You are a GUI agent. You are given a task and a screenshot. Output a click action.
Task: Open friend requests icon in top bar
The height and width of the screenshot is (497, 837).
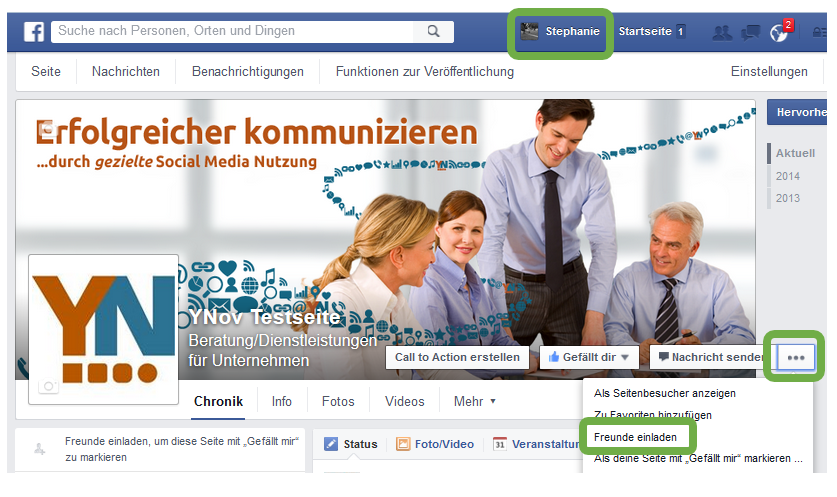point(722,33)
